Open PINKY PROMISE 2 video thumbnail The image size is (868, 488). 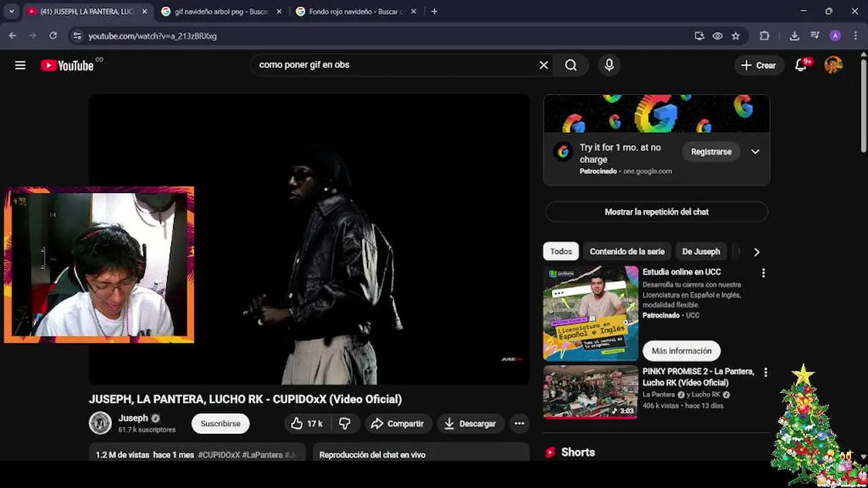coord(591,392)
